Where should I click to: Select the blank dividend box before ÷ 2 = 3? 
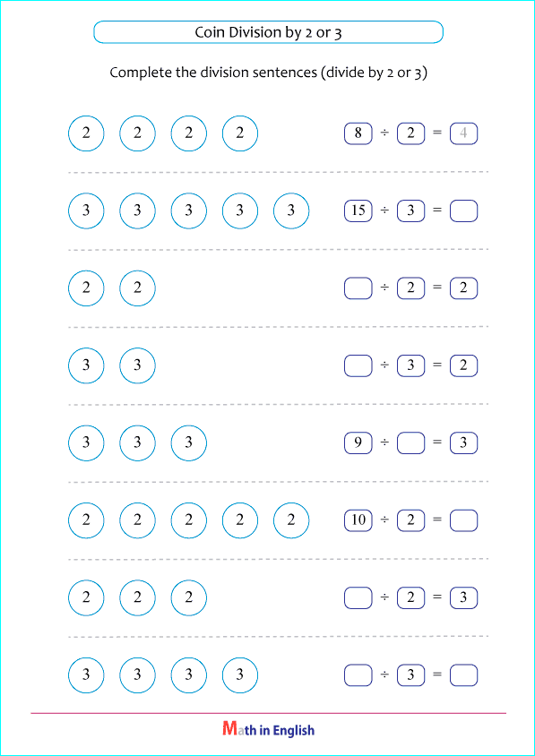[x=358, y=598]
